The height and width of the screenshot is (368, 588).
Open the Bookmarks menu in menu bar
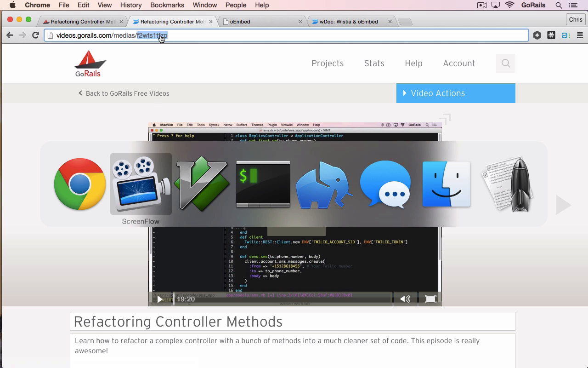[x=167, y=5]
